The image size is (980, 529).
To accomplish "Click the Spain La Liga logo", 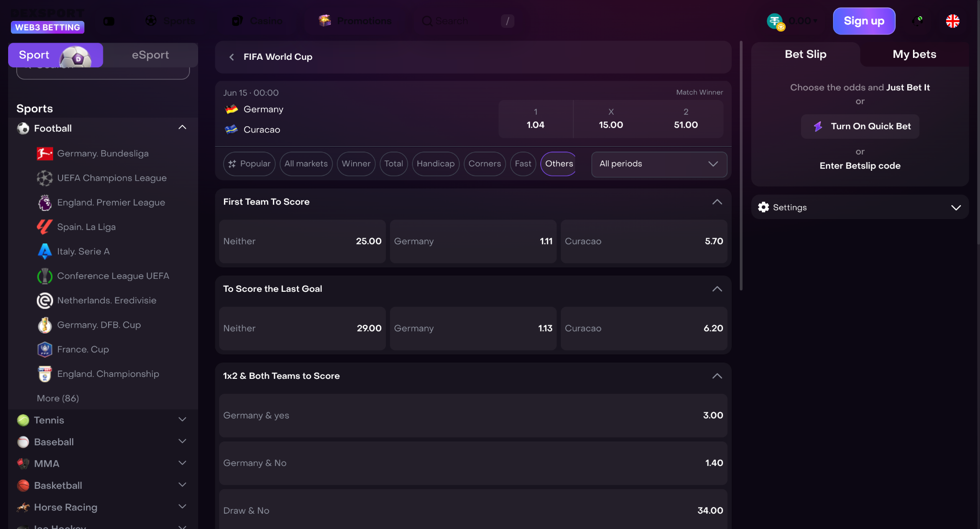I will click(45, 227).
